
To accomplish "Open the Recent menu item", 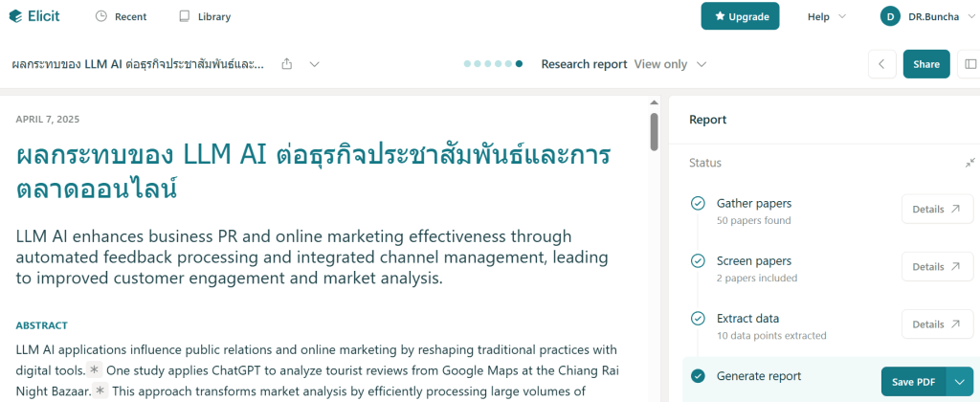I will (121, 16).
